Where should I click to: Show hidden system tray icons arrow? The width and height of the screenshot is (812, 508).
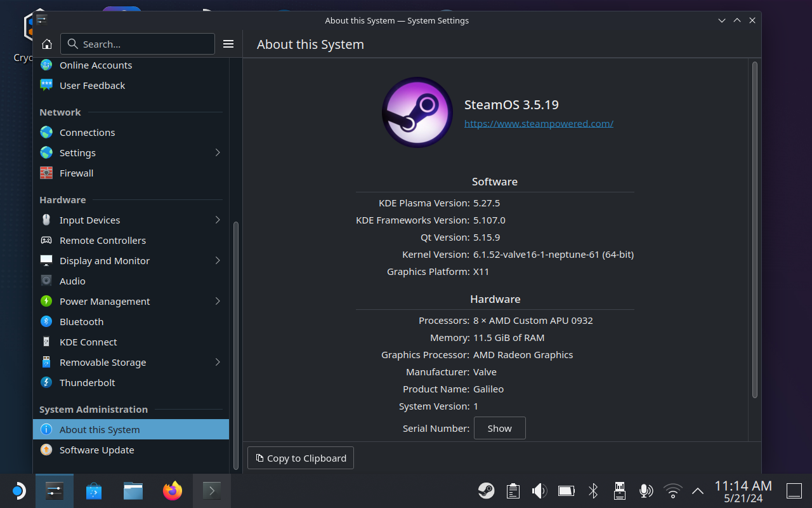[x=697, y=491]
